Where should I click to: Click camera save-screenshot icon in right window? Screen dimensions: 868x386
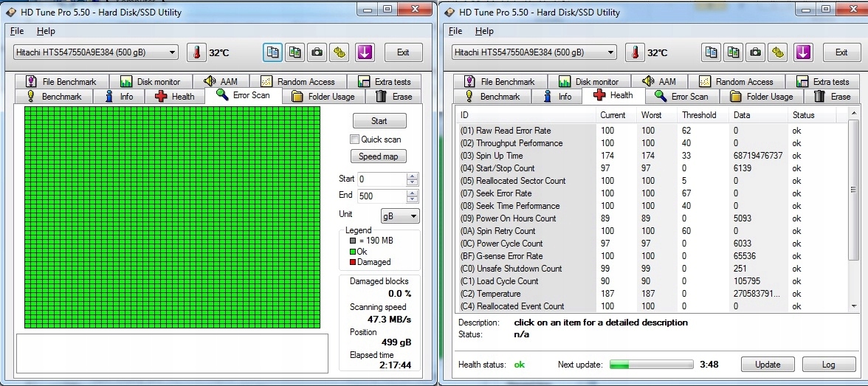[x=756, y=52]
